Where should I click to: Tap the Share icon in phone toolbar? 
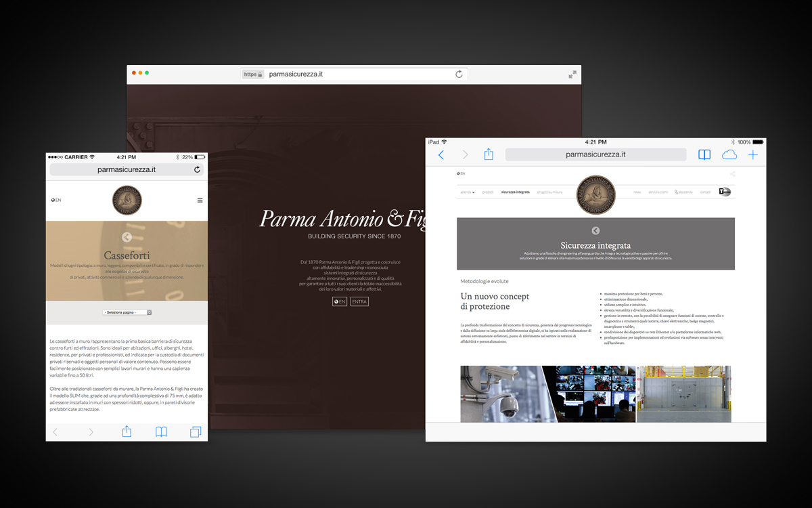pos(126,431)
